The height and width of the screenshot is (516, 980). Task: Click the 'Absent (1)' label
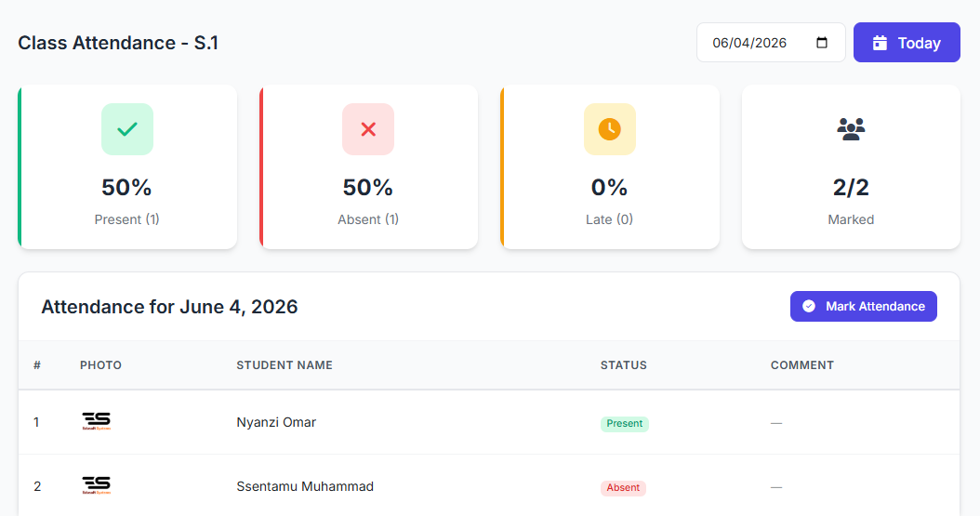coord(368,219)
